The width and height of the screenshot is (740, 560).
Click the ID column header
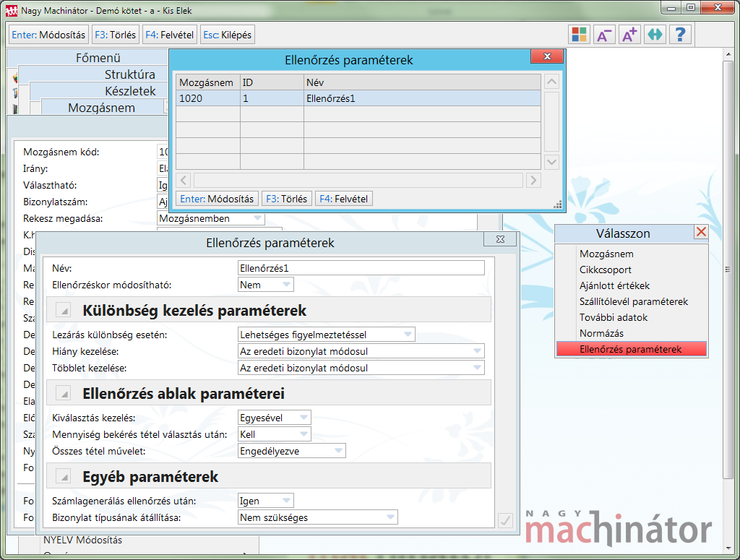(x=272, y=82)
